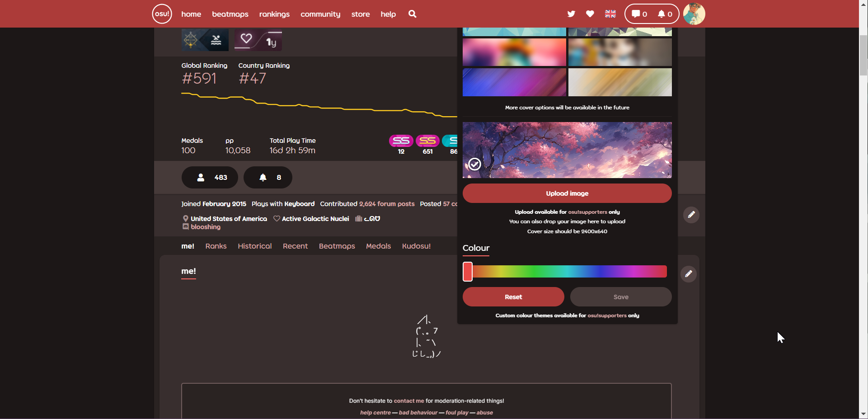Click the pencil edit icon beside profile info

coord(691,215)
